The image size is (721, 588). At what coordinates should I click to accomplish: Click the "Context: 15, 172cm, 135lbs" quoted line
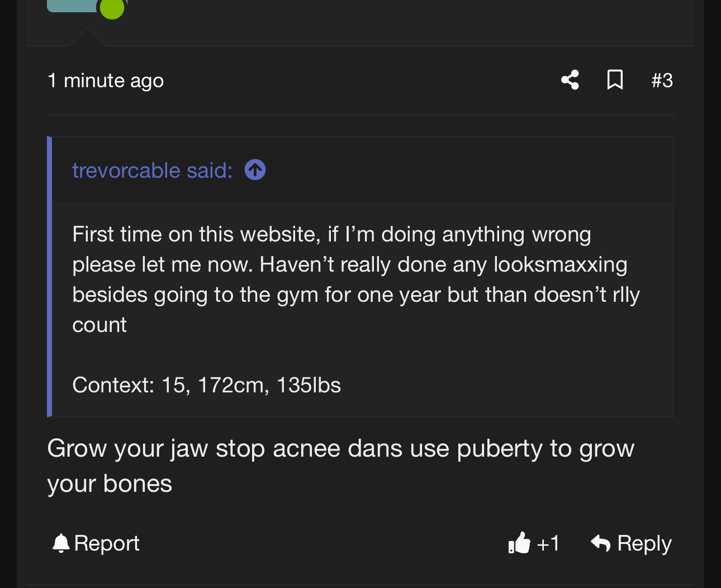pos(206,385)
